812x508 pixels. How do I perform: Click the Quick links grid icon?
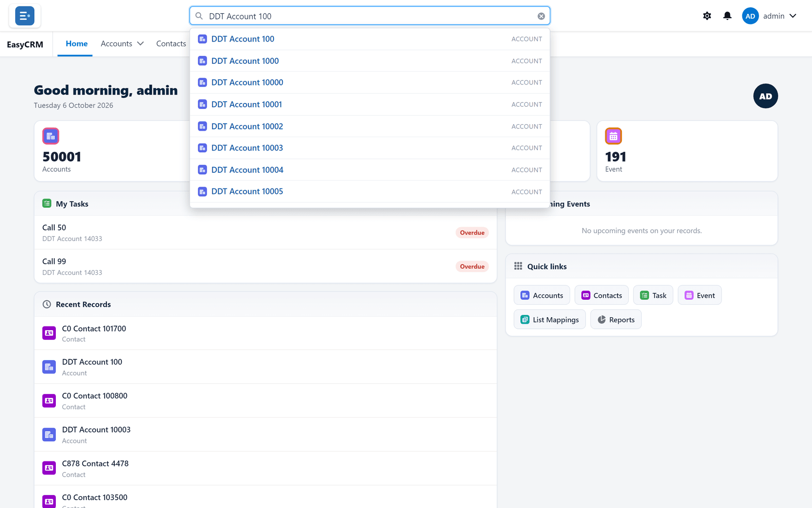pos(518,266)
